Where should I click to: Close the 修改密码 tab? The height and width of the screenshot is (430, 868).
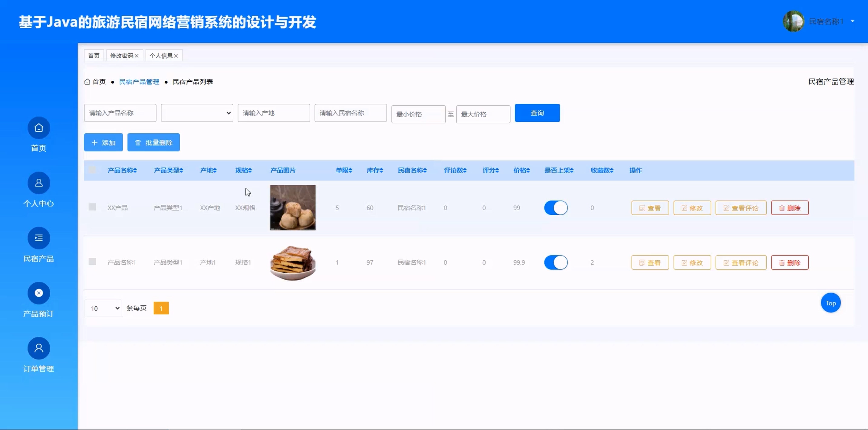(x=136, y=56)
